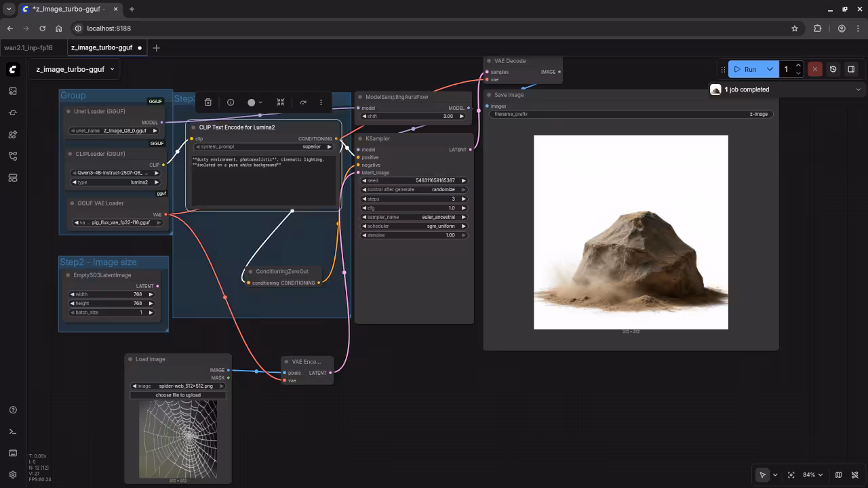Expand the Run button options chevron
This screenshot has width=868, height=488.
point(770,68)
